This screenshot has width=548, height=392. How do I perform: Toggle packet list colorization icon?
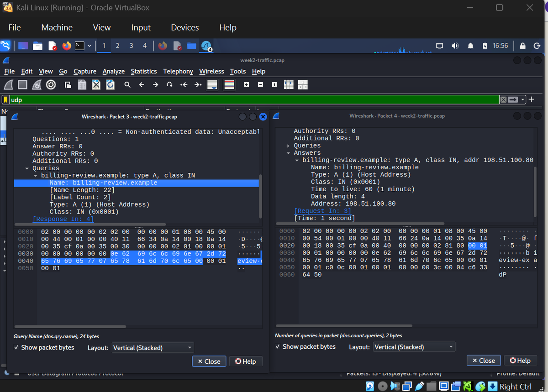229,85
